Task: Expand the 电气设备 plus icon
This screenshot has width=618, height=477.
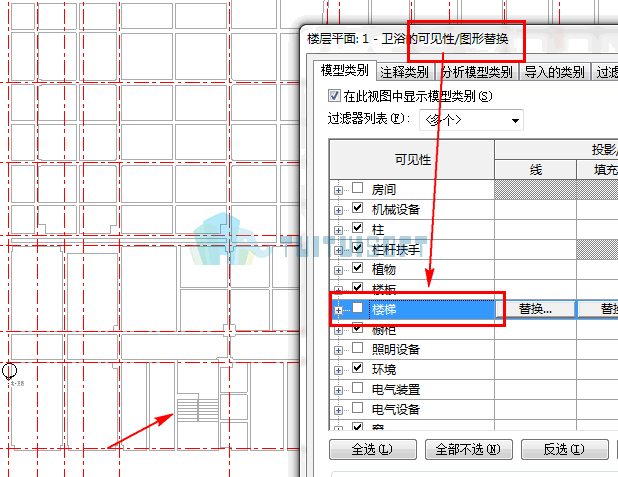Action: (338, 410)
